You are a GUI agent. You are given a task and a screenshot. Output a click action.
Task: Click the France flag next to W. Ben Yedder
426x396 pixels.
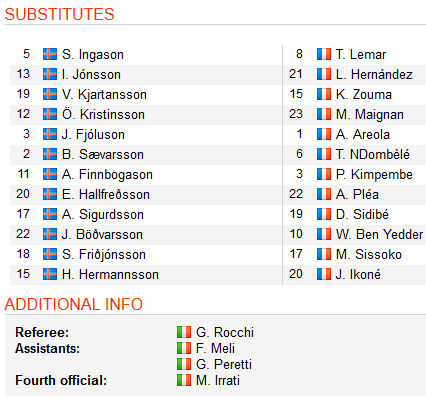324,234
